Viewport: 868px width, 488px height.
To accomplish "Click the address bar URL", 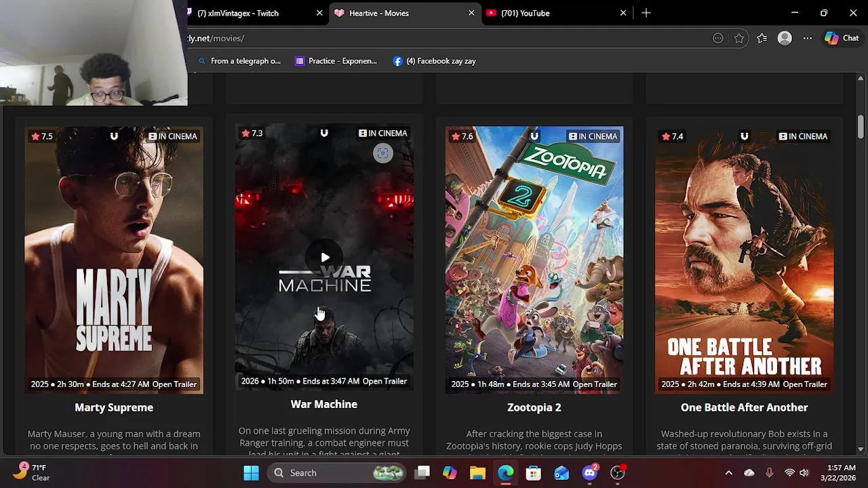I will tap(216, 39).
